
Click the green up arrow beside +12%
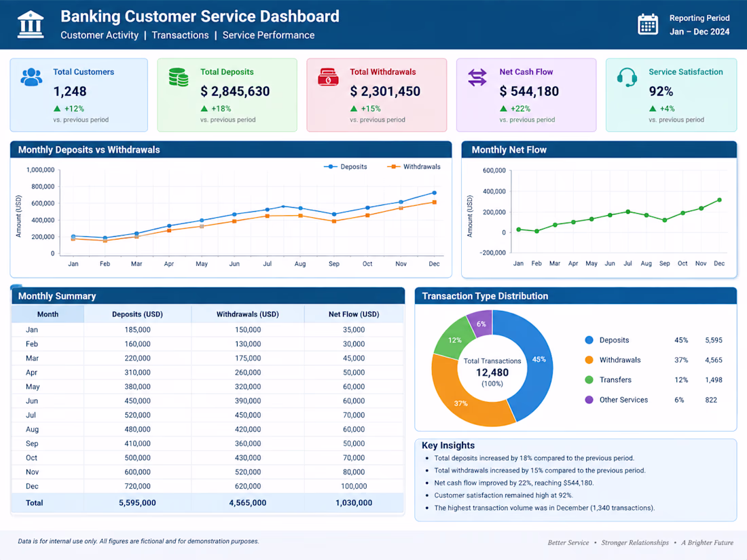pos(57,109)
